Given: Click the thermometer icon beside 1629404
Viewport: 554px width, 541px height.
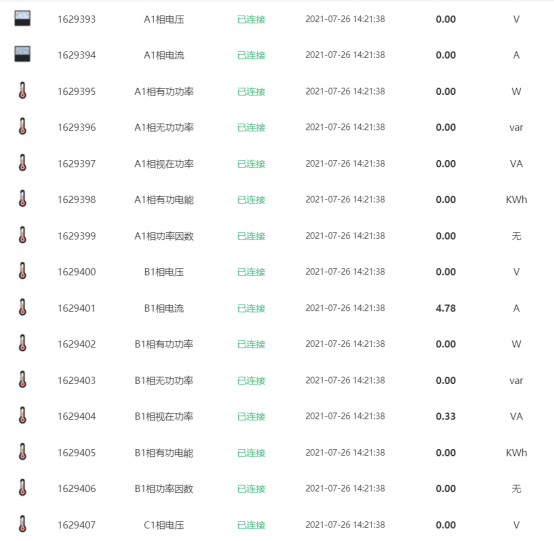Looking at the screenshot, I should click(x=22, y=416).
